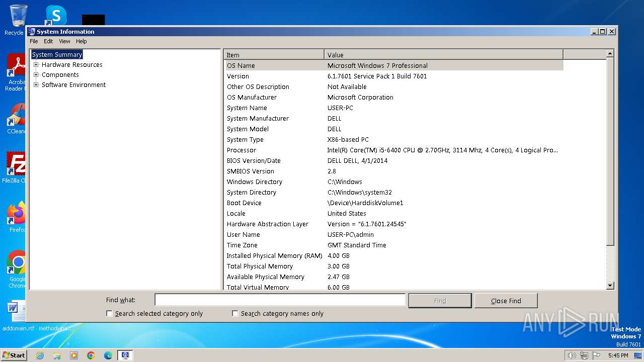Screen dimensions: 644x362
Task: Open the Skype desktop shortcut
Action: (x=55, y=15)
